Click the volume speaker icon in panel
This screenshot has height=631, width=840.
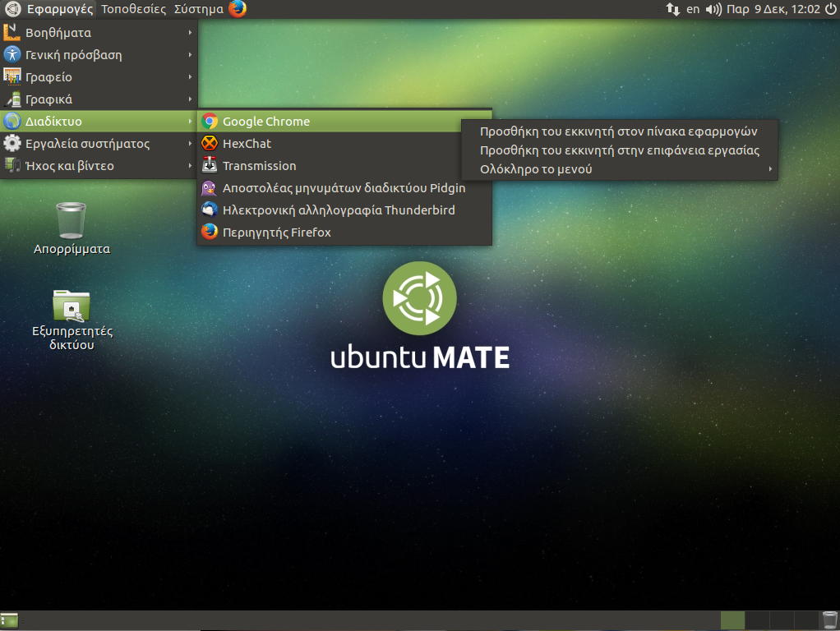pos(713,10)
